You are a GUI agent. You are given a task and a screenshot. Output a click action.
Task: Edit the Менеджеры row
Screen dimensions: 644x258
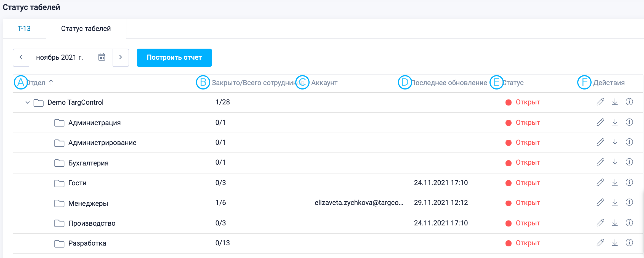(600, 202)
